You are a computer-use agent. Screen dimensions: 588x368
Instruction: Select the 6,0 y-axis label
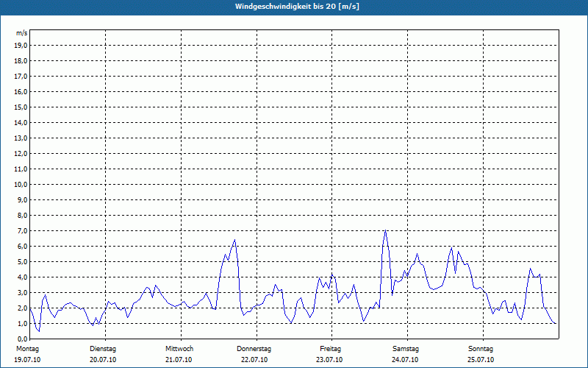(x=22, y=247)
